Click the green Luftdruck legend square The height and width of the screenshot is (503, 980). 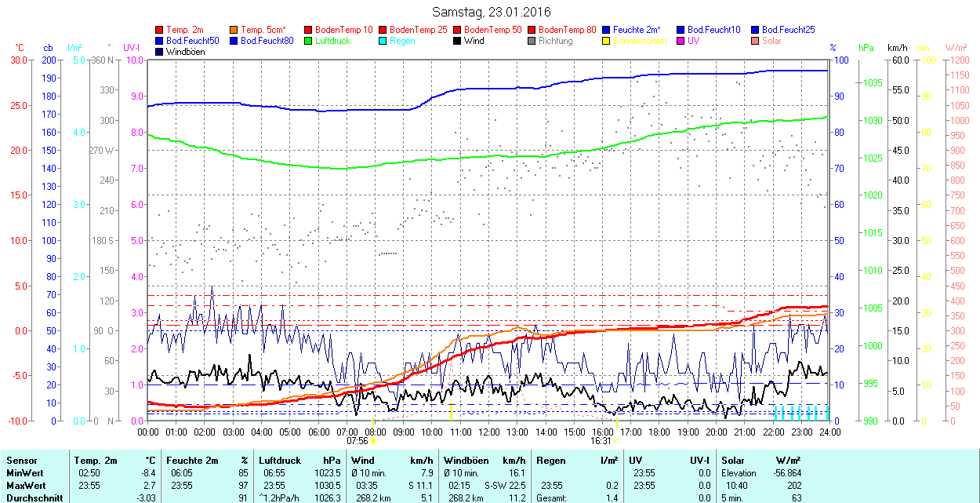tap(308, 41)
